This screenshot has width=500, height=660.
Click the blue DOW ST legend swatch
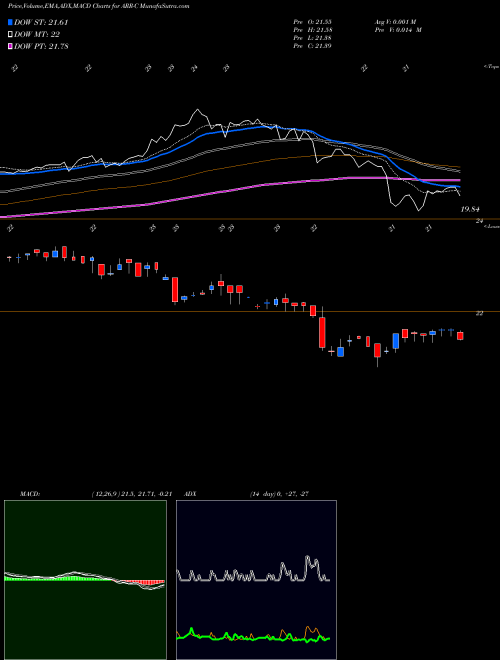[10, 22]
